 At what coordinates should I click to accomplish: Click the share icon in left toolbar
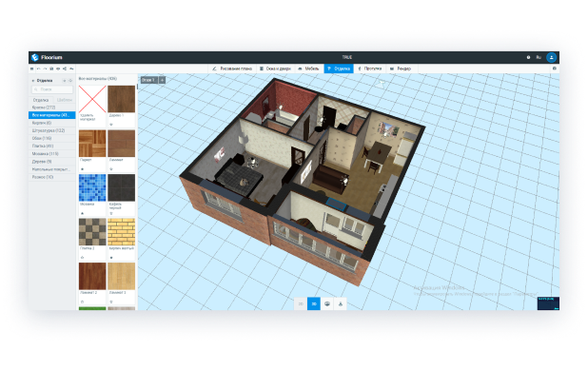65,68
